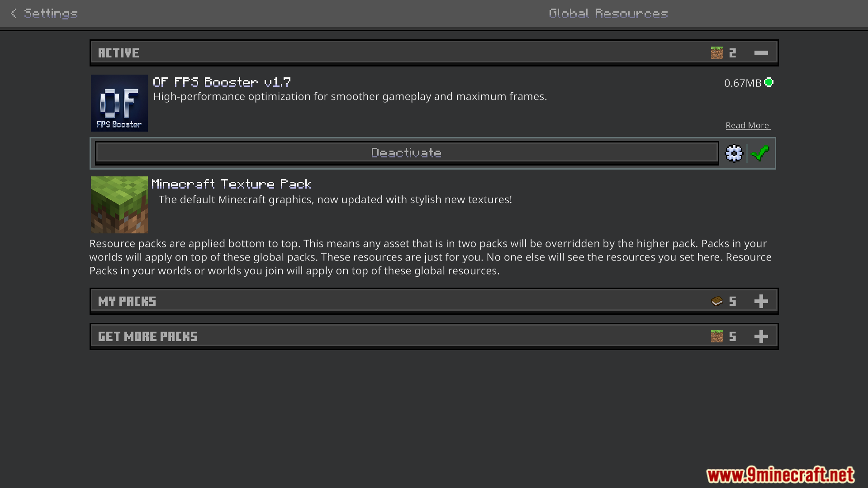868x488 pixels.
Task: Expand the Get More Packs section
Action: click(x=761, y=336)
